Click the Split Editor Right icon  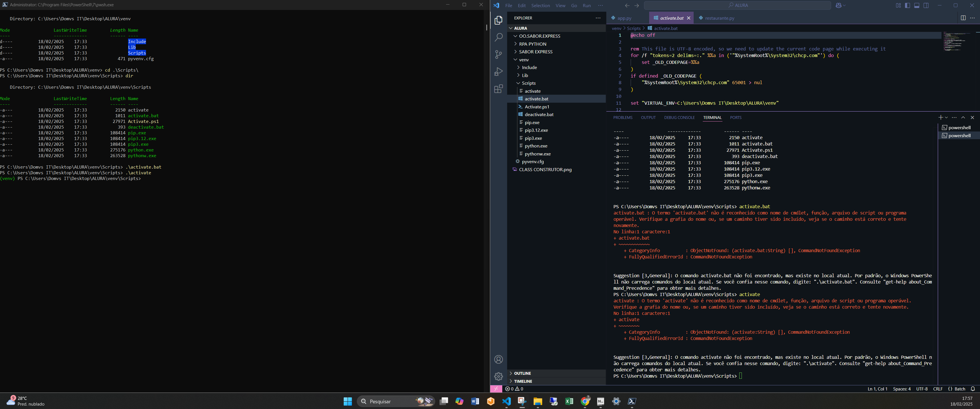pyautogui.click(x=963, y=18)
